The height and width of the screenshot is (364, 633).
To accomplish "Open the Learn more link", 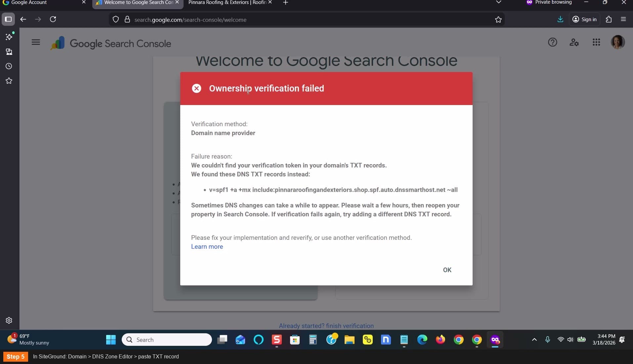I will 207,247.
